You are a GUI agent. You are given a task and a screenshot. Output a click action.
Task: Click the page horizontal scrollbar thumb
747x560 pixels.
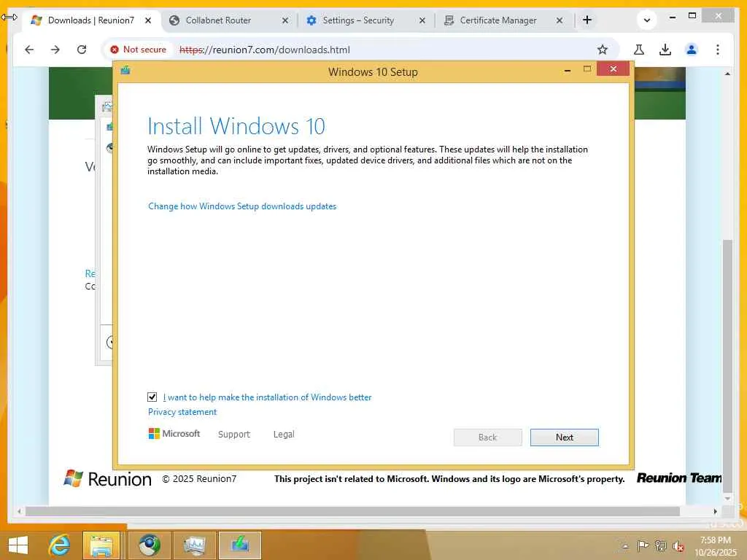(x=352, y=511)
